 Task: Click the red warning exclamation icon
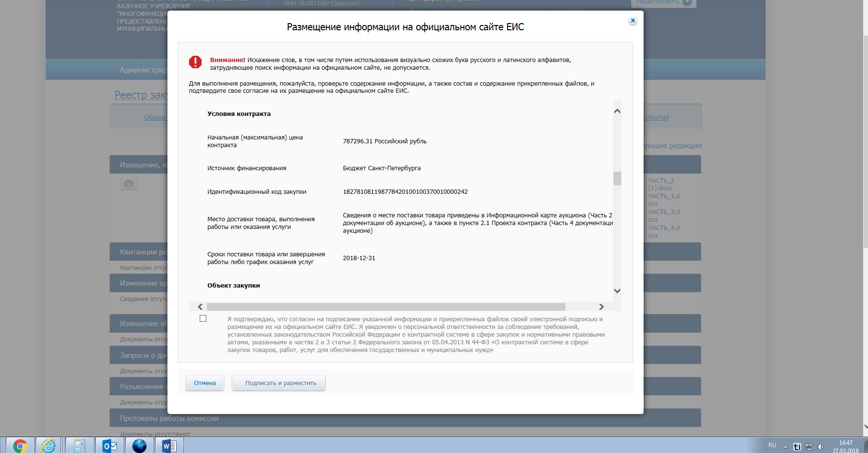(x=195, y=62)
